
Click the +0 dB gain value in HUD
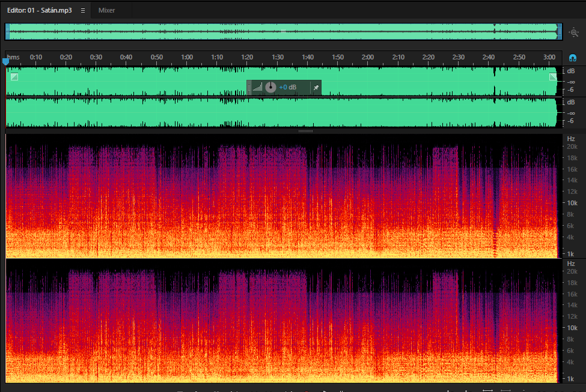click(x=288, y=88)
